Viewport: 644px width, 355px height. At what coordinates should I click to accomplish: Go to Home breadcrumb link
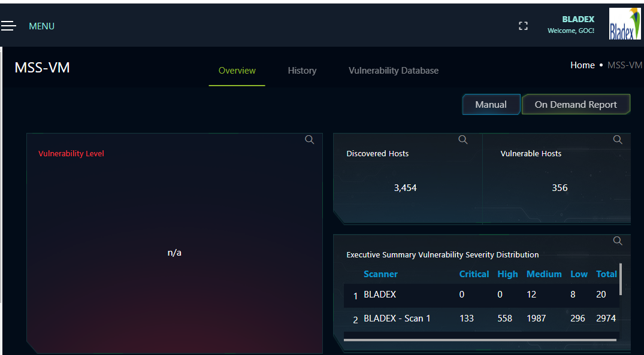click(x=582, y=65)
